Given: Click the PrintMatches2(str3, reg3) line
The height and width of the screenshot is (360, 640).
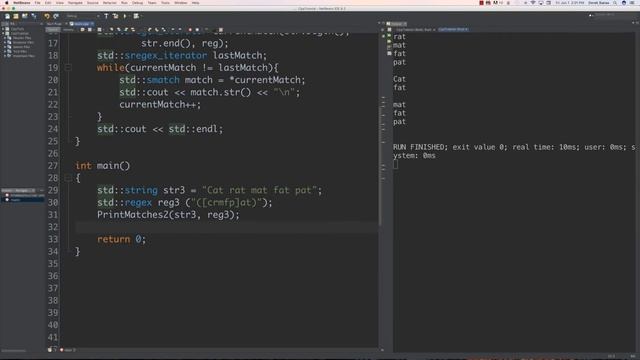Looking at the screenshot, I should [168, 215].
